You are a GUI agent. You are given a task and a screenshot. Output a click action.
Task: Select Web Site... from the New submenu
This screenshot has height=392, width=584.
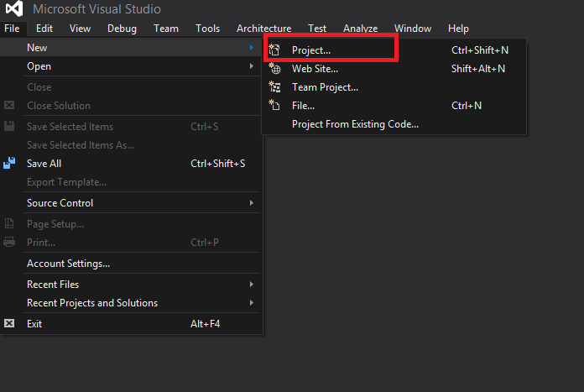pyautogui.click(x=394, y=69)
